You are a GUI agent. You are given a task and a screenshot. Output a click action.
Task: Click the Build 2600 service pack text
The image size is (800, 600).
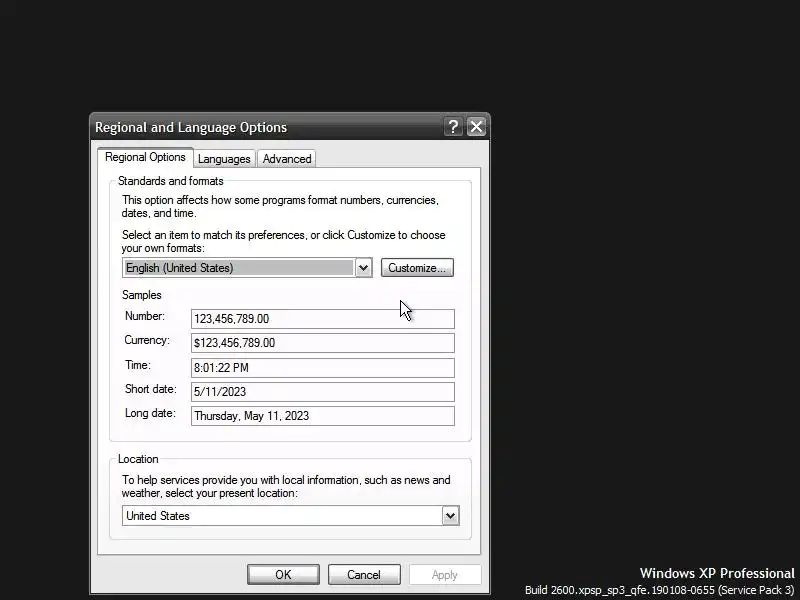coord(660,590)
